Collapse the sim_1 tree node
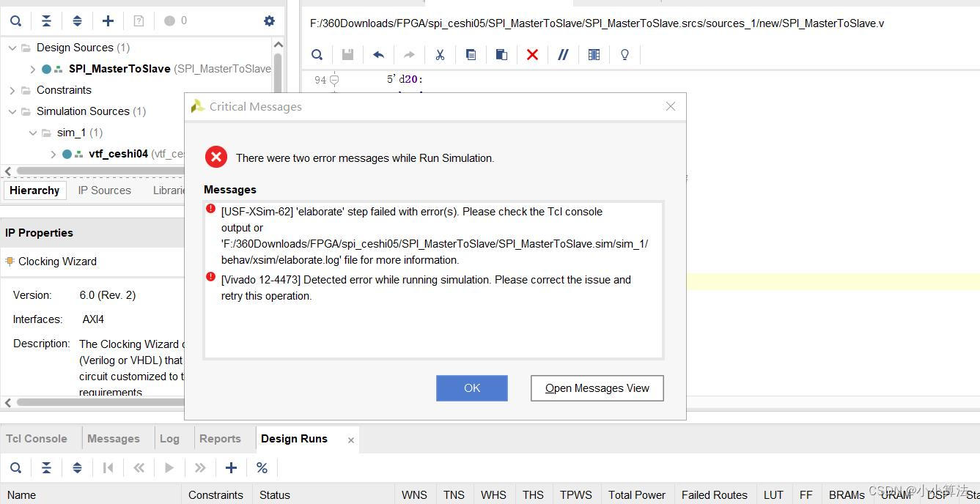Screen dimensions: 980x504 click(33, 133)
